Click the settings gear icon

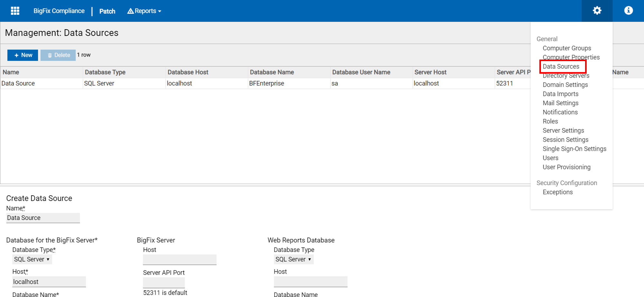[597, 11]
